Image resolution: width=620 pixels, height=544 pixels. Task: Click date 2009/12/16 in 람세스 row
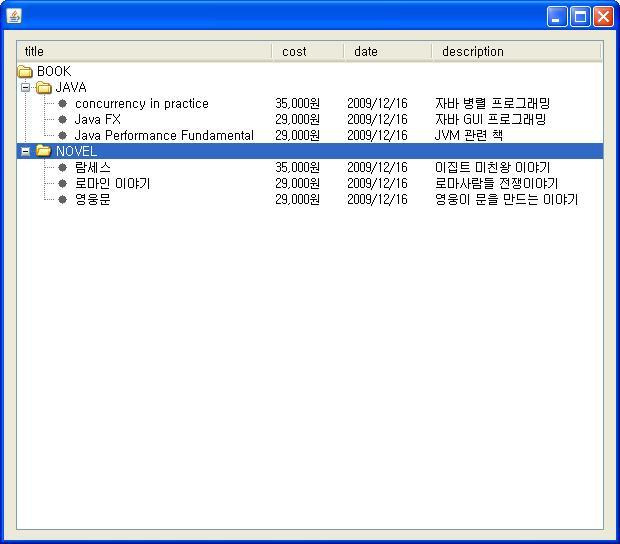tap(377, 168)
